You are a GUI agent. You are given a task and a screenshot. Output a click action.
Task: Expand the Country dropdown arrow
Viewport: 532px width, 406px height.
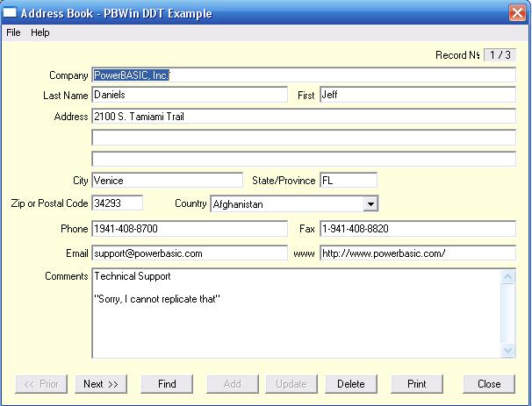point(370,204)
